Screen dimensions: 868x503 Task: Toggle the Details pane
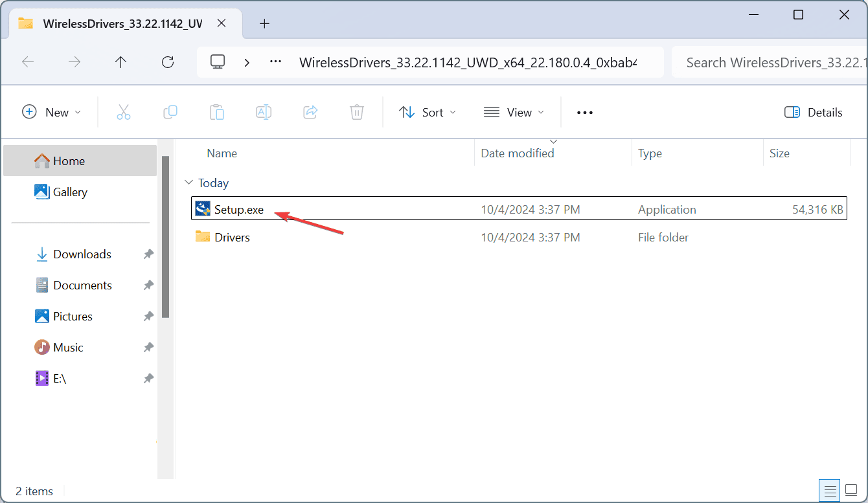[813, 112]
